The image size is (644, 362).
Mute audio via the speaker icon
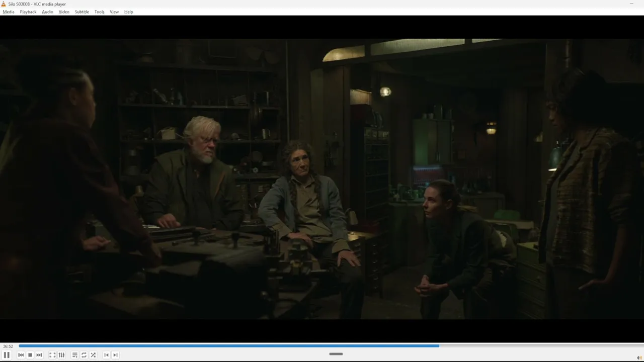coord(639,358)
